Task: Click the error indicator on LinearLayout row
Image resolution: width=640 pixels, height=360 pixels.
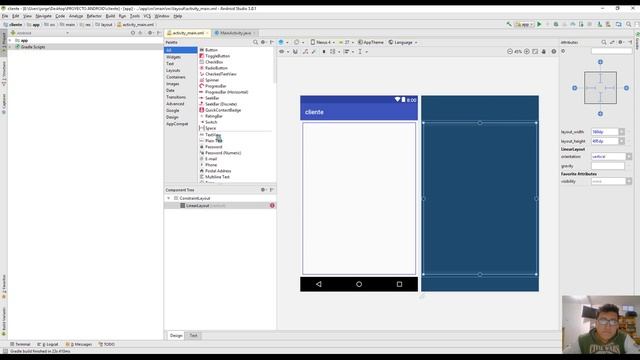Action: tap(272, 206)
